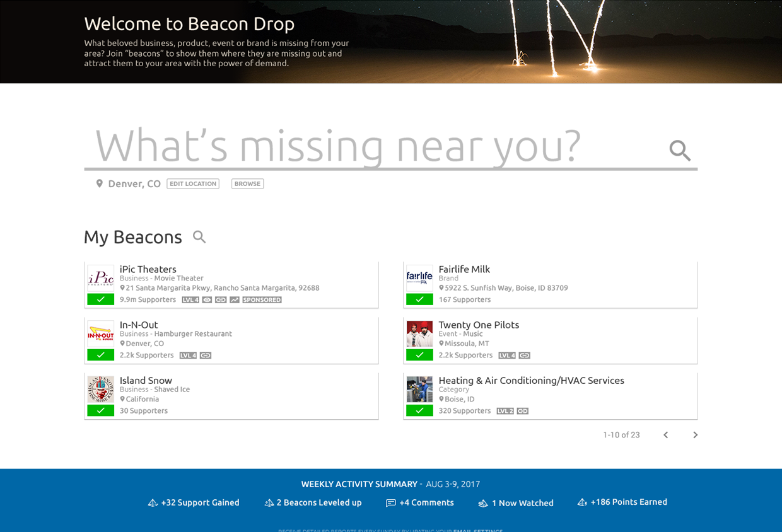
Task: Go to the next page of beacons
Action: [695, 434]
